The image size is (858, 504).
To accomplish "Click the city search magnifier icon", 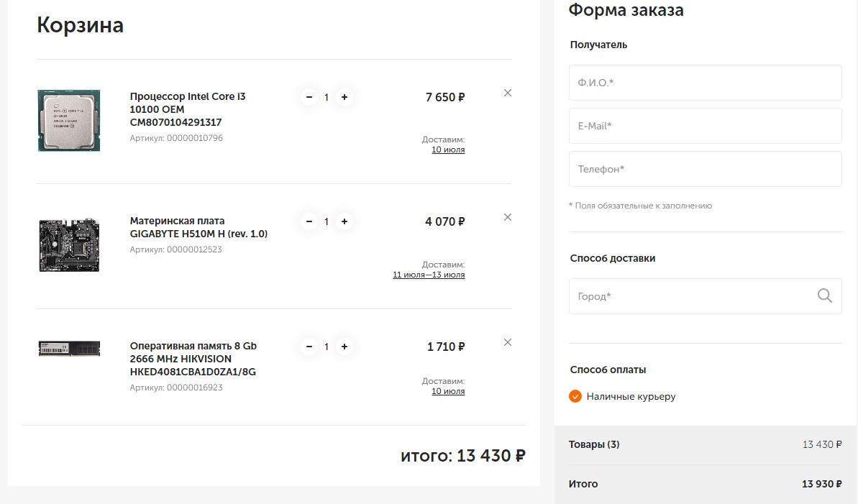I will [824, 295].
